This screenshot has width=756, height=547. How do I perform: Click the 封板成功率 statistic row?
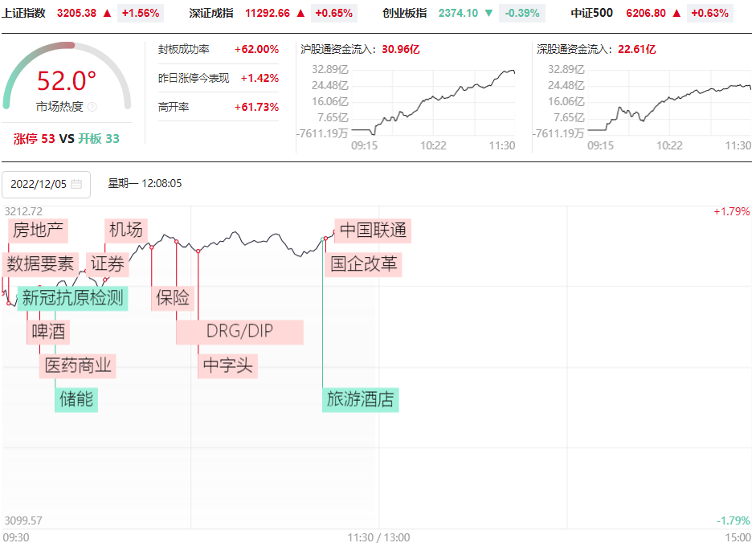218,50
